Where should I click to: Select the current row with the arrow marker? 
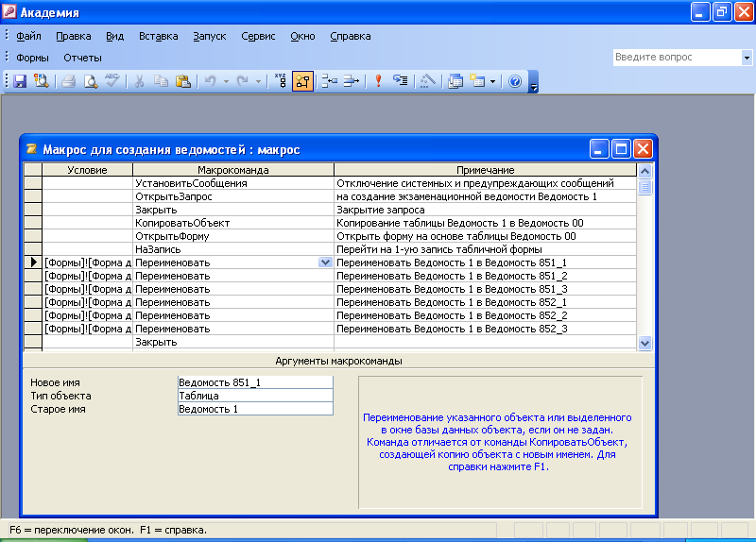pos(33,263)
